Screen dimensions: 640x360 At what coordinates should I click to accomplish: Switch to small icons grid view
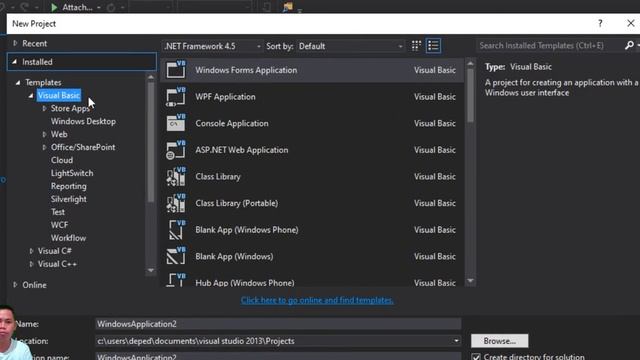(x=416, y=46)
